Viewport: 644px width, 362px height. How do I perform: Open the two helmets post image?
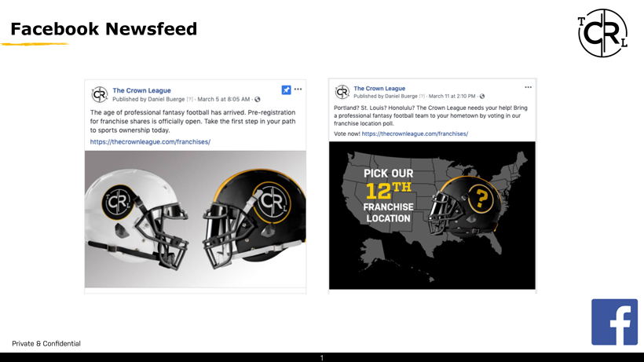(x=196, y=219)
